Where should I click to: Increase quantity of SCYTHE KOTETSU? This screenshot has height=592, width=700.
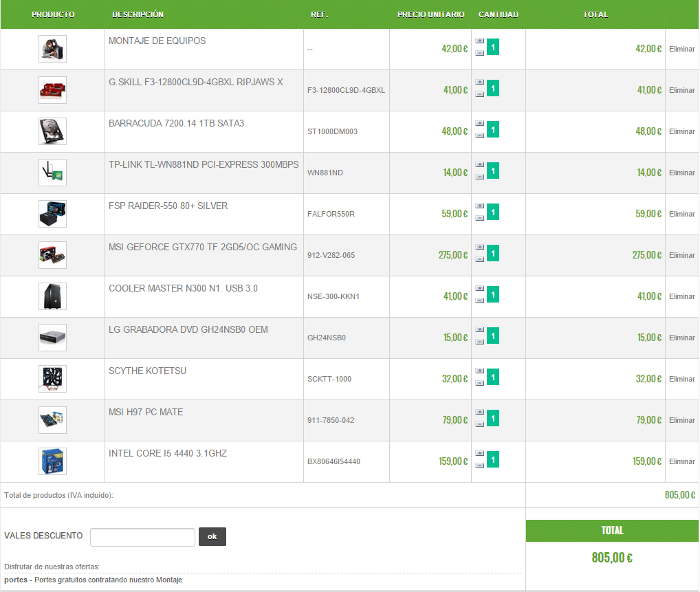coord(479,371)
